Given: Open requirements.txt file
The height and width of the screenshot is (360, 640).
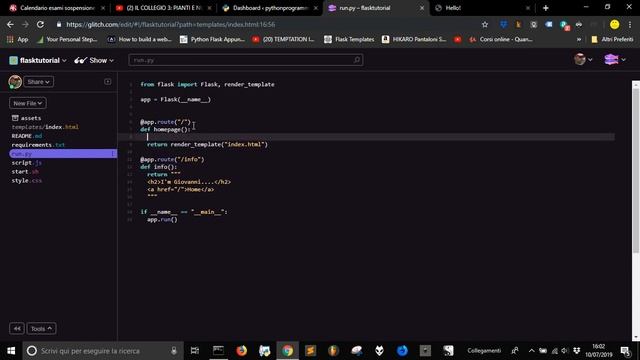Looking at the screenshot, I should (38, 145).
